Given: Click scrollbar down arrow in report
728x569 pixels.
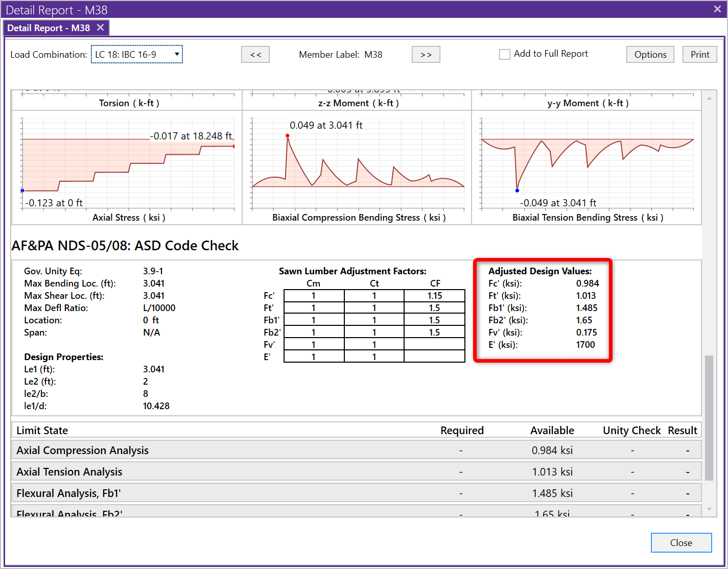Looking at the screenshot, I should pos(709,509).
